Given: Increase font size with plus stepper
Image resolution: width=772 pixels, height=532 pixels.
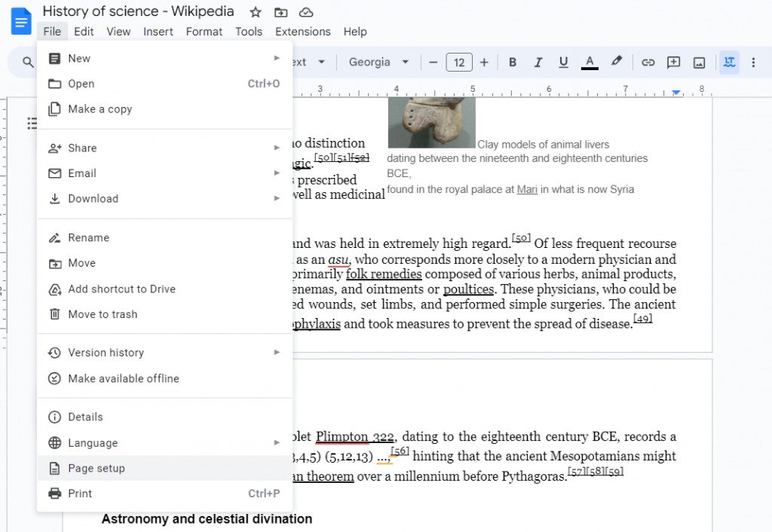Looking at the screenshot, I should click(x=484, y=62).
